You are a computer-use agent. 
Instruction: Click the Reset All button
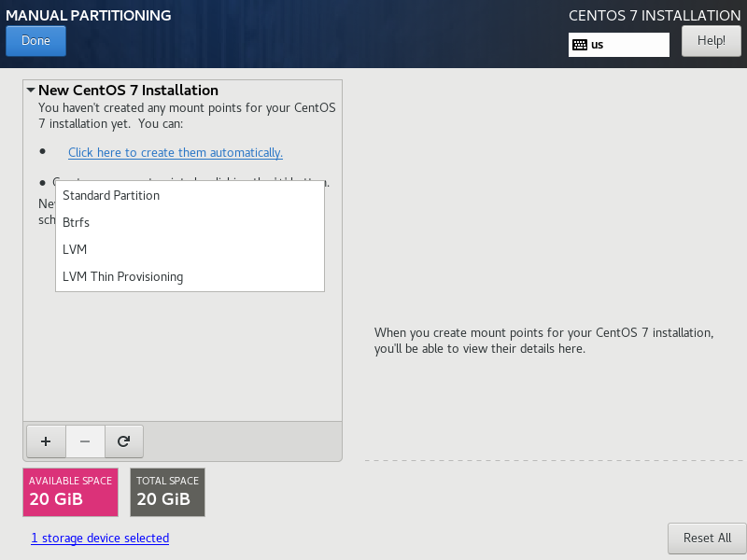[x=707, y=539]
